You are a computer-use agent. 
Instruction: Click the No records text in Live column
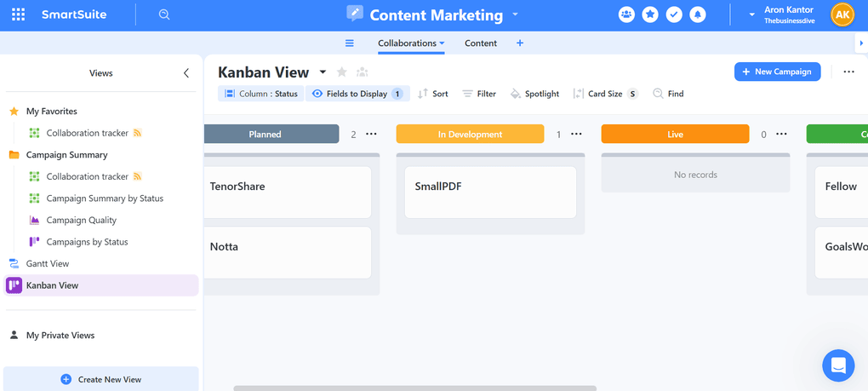pos(695,175)
